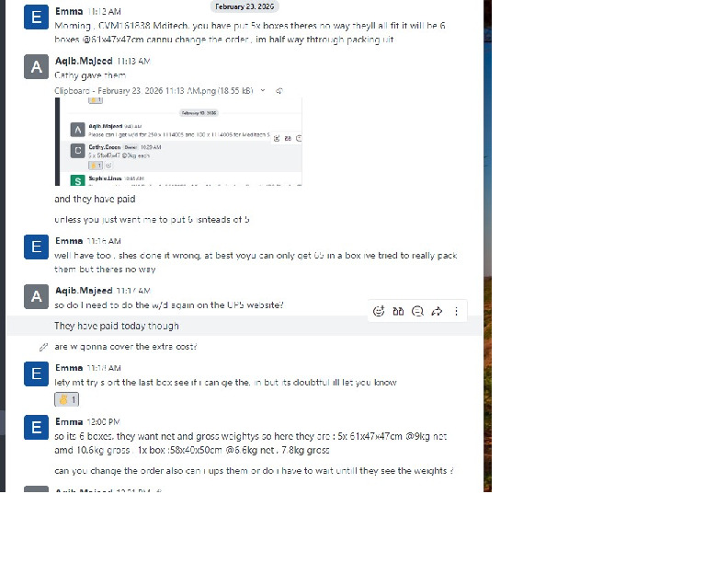Screen dimensions: 728x563
Task: Click Emma's avatar on the 11:12 AM message
Action: tap(36, 17)
